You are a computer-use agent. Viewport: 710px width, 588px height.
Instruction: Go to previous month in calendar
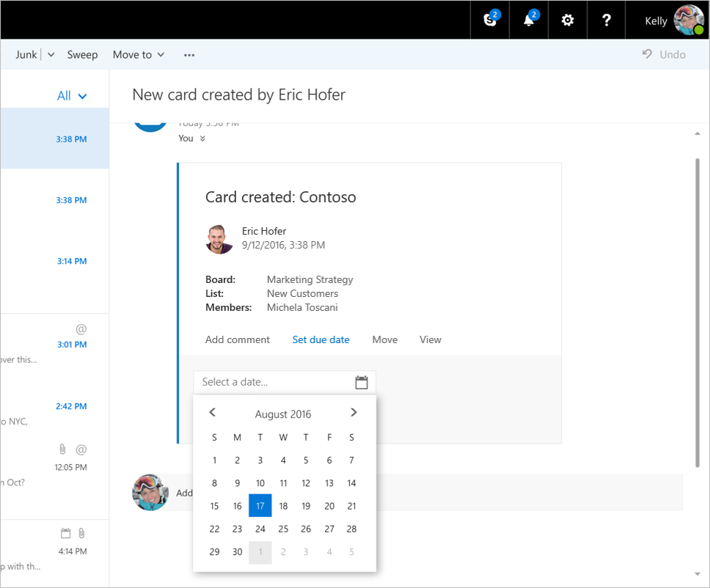coord(213,413)
